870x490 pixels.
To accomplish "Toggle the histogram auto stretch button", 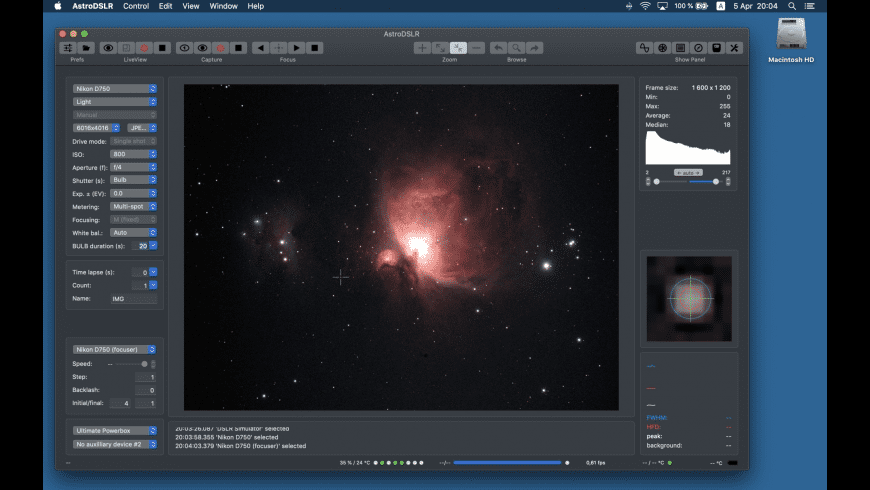I will point(688,172).
